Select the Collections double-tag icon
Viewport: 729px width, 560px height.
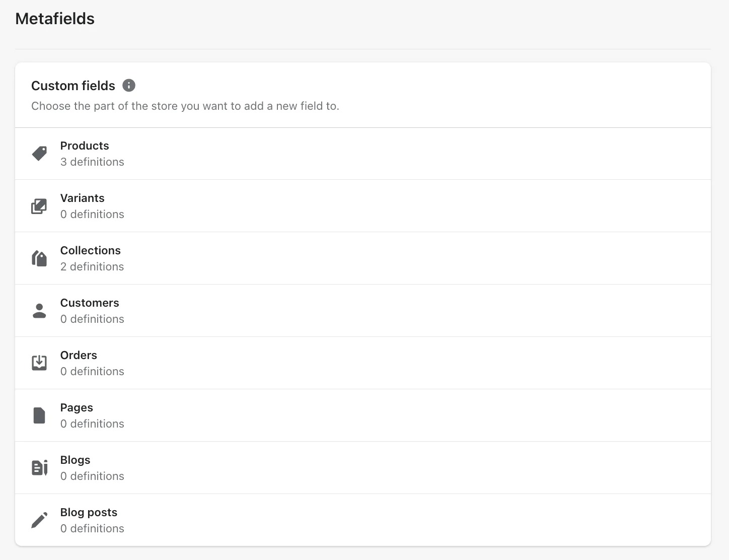(39, 258)
